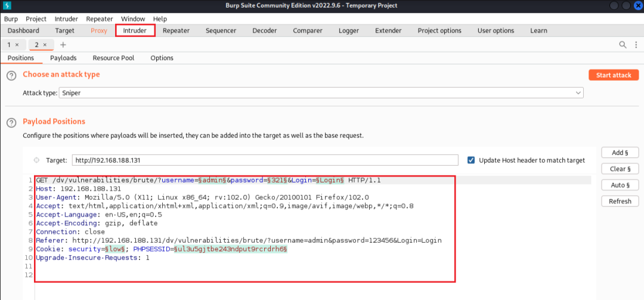Add a new Intruder tab with plus icon
The height and width of the screenshot is (300, 644).
click(63, 45)
